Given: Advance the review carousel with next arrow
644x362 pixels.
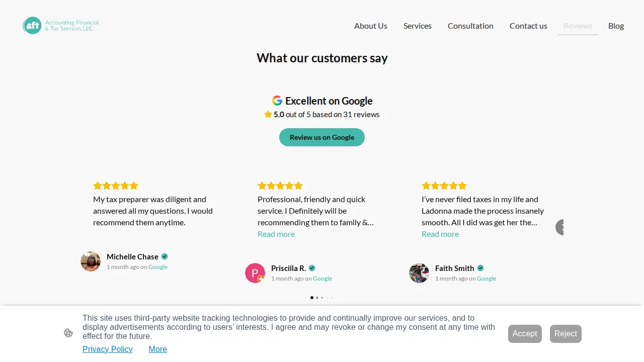Looking at the screenshot, I should click(560, 227).
